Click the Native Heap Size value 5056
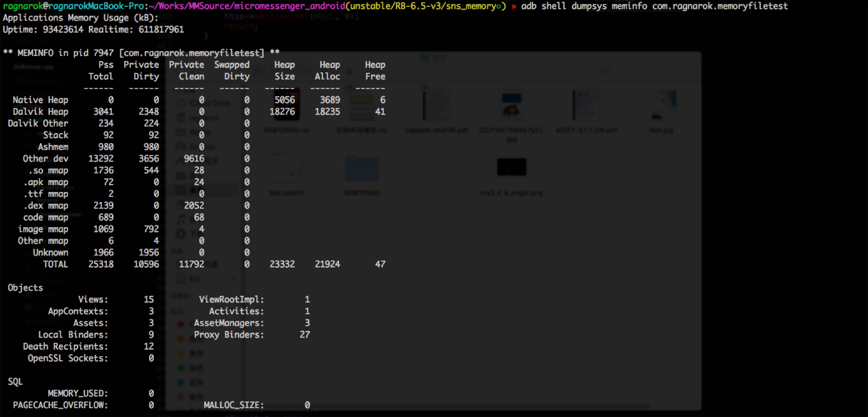Image resolution: width=868 pixels, height=417 pixels. pos(285,100)
